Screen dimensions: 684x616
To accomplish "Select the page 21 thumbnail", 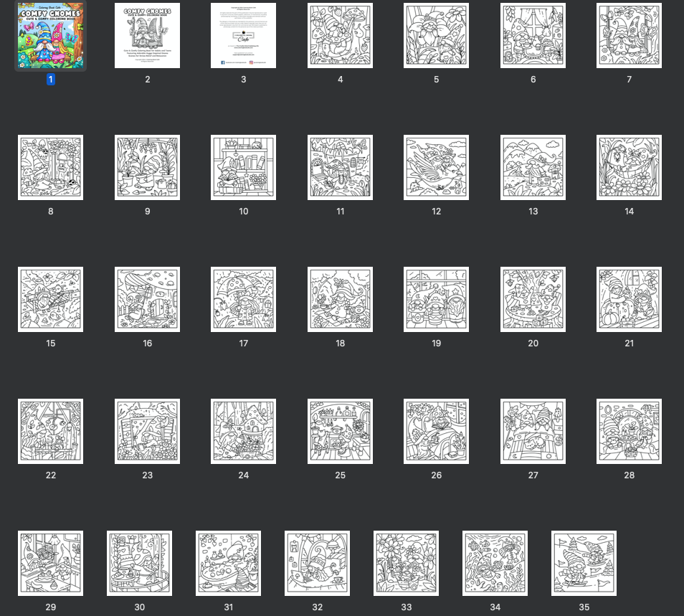I will [x=629, y=299].
